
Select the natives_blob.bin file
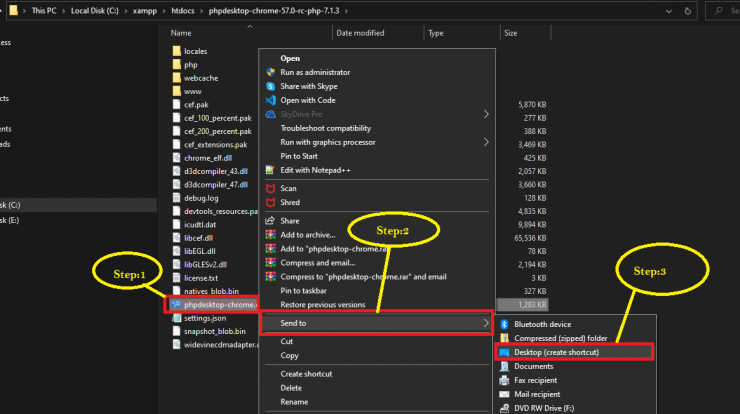(x=211, y=292)
